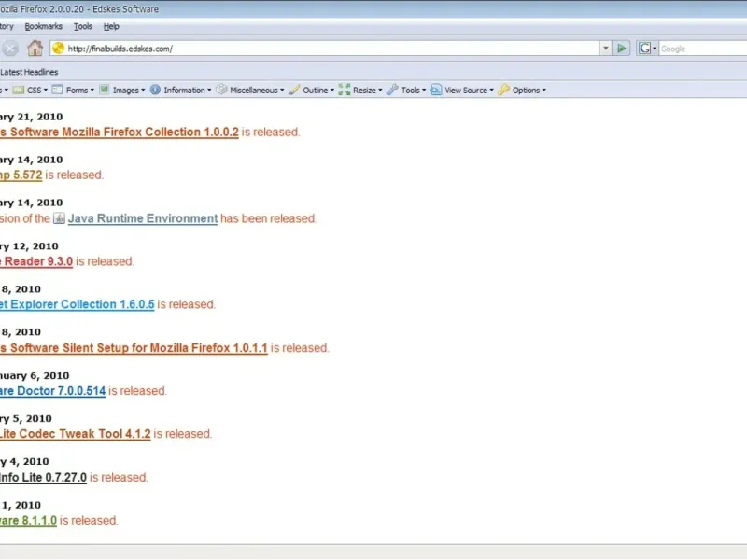Expand the Information dropdown menu
The height and width of the screenshot is (560, 747).
(209, 90)
